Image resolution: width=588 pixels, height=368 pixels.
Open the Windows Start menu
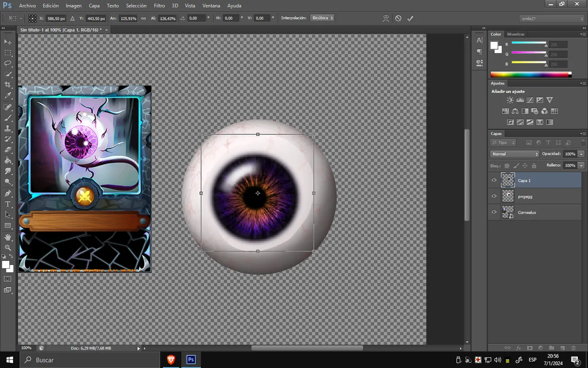pyautogui.click(x=9, y=360)
